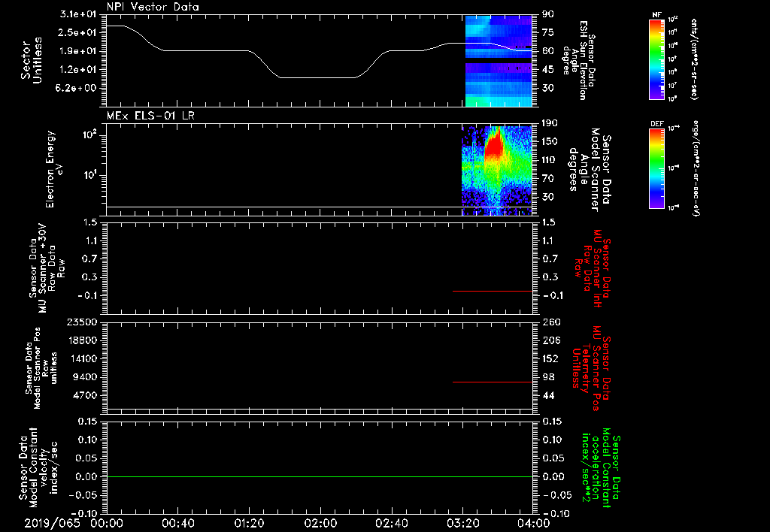Click the "44" telemetry tick value
The height and width of the screenshot is (532, 770).
[x=548, y=395]
